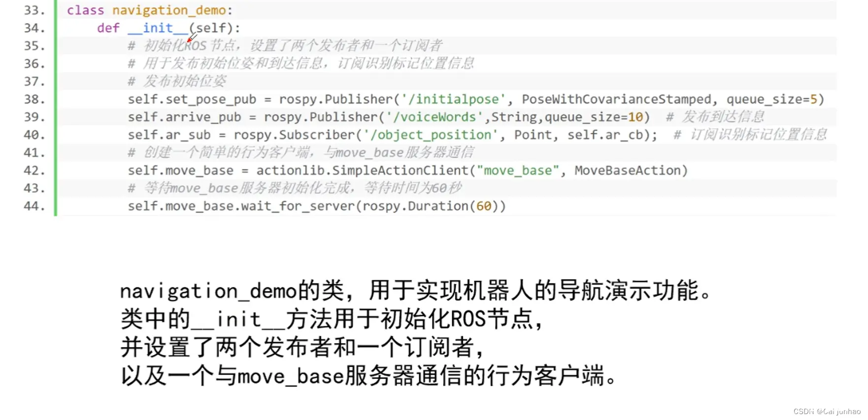Click the comment starting 初始化ROS节点
This screenshot has height=420, width=868.
coord(285,46)
